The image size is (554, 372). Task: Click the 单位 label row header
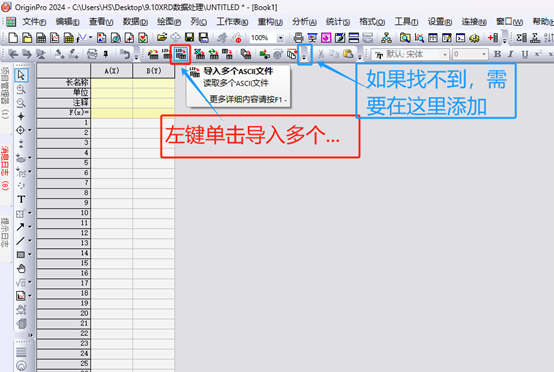pos(64,93)
